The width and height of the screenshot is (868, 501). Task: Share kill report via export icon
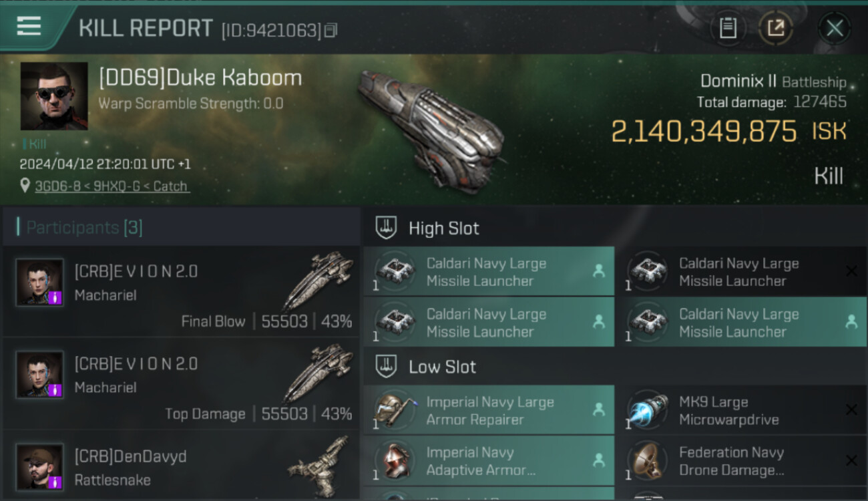click(776, 28)
